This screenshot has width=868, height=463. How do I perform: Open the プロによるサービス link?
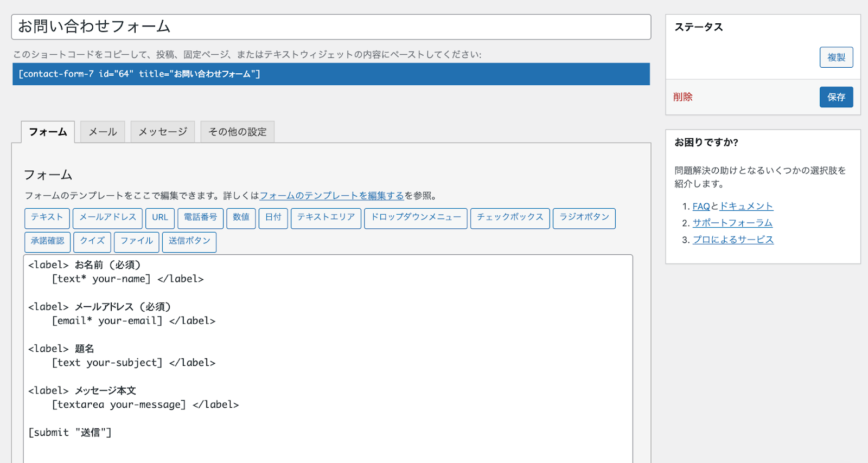(x=733, y=240)
